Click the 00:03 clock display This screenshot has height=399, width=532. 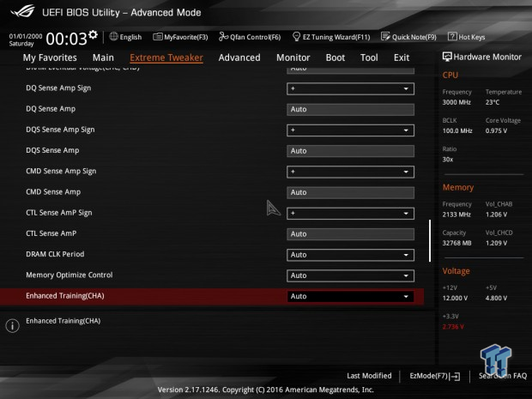click(x=67, y=39)
